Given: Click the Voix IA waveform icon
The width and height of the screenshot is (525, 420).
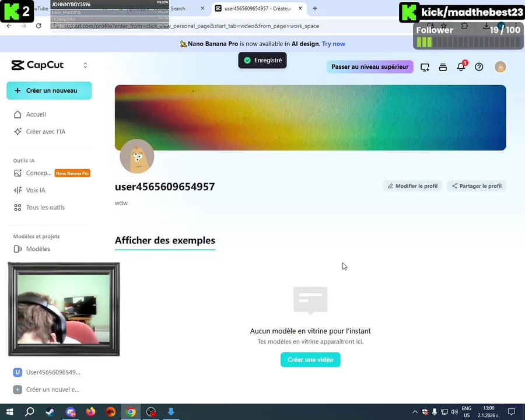Looking at the screenshot, I should [x=17, y=190].
